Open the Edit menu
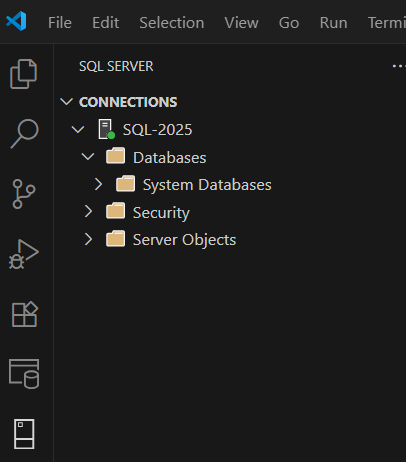The width and height of the screenshot is (406, 462). point(106,23)
